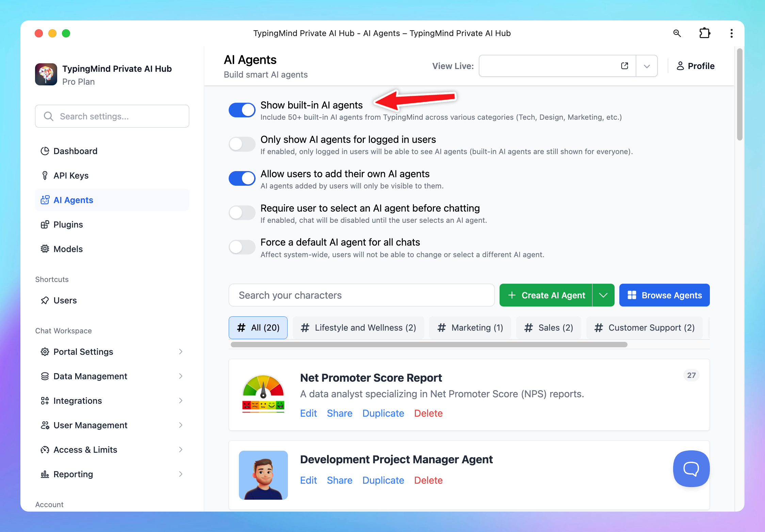Share Development Project Manager Agent
This screenshot has height=532, width=765.
(x=340, y=480)
